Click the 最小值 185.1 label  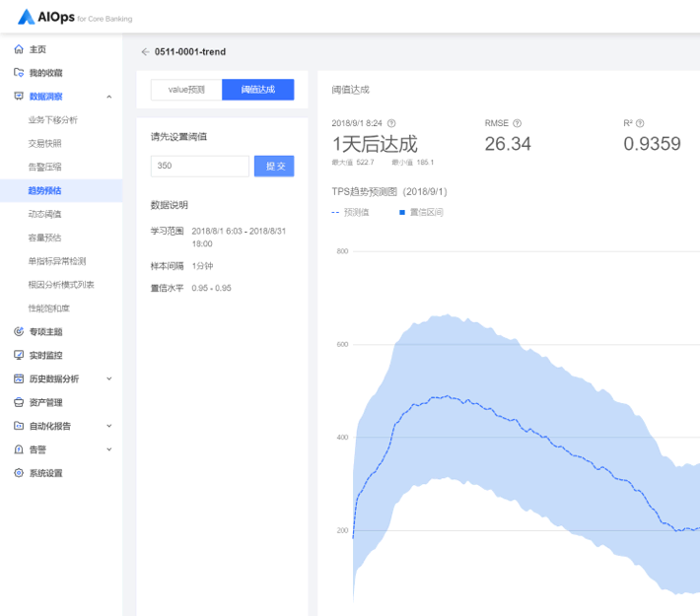tap(412, 163)
